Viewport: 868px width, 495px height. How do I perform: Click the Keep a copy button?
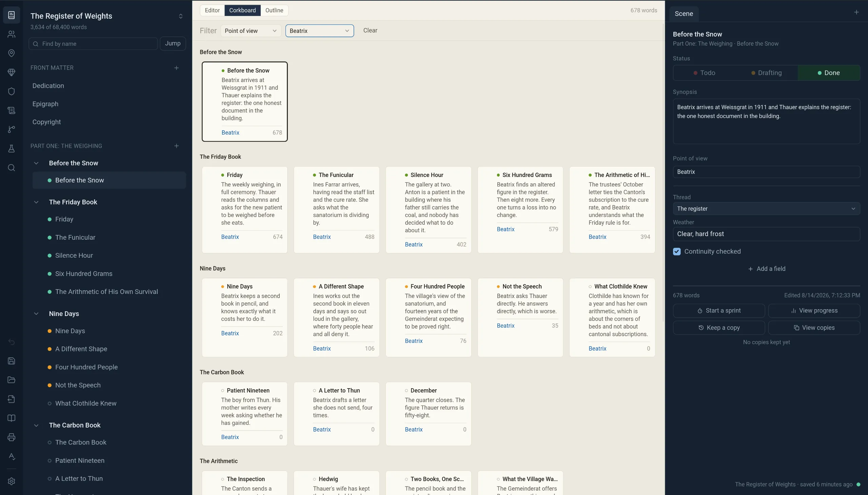coord(719,328)
